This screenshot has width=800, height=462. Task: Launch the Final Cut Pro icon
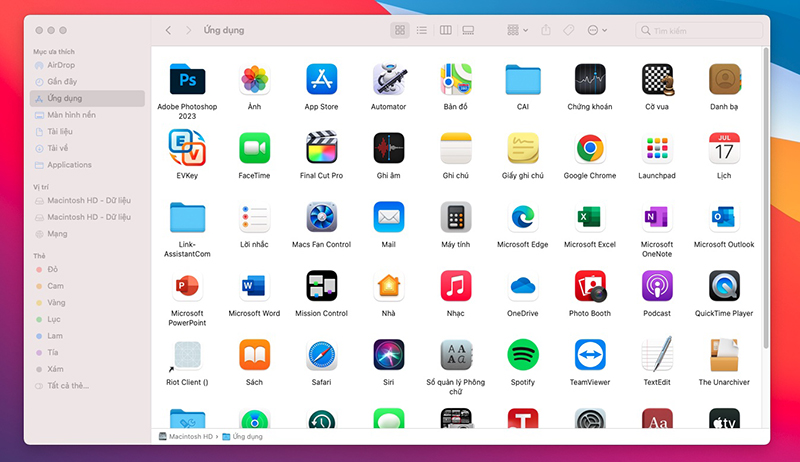click(321, 148)
